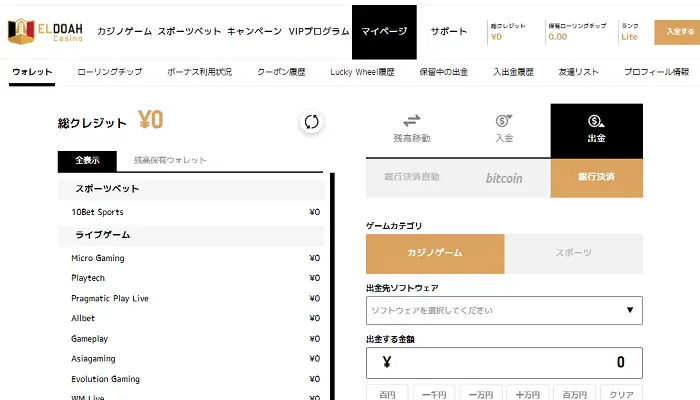Switch to the ローリングチップ tab
700x400 pixels.
(x=109, y=72)
